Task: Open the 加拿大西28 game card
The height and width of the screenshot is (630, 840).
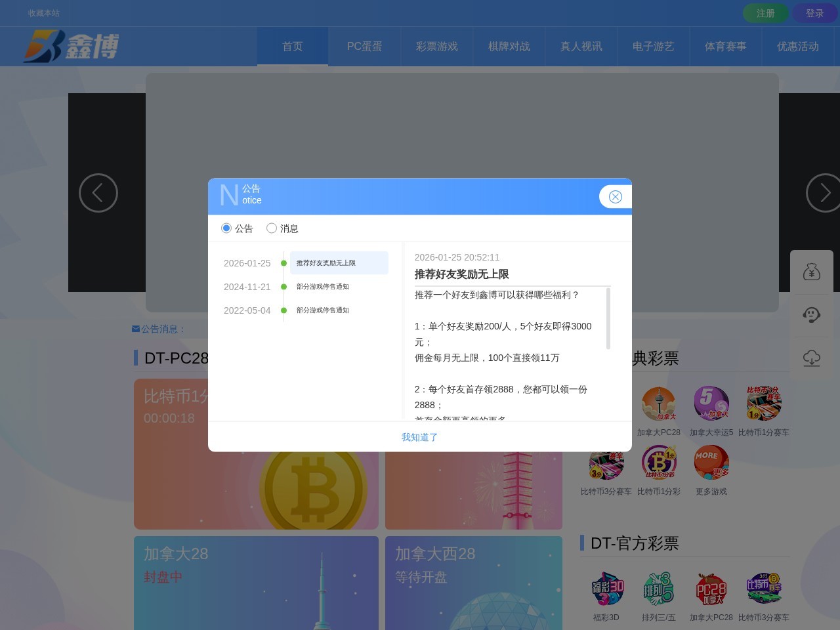Action: coord(474,583)
